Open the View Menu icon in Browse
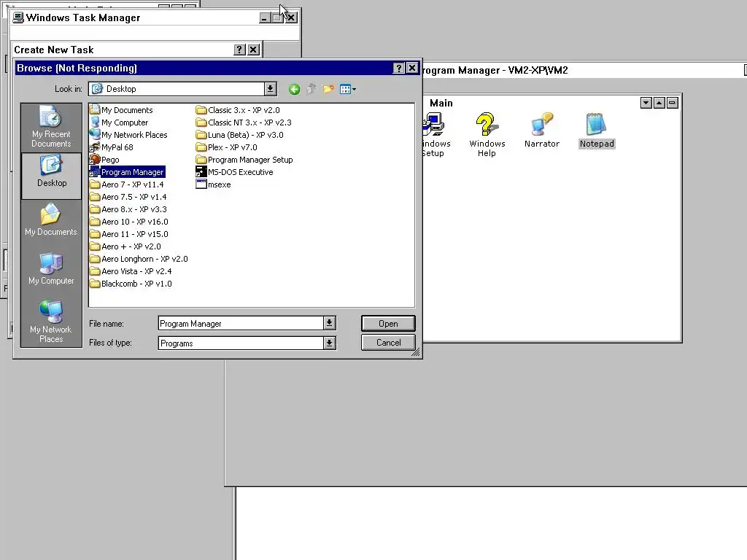This screenshot has width=747, height=560. (x=348, y=89)
